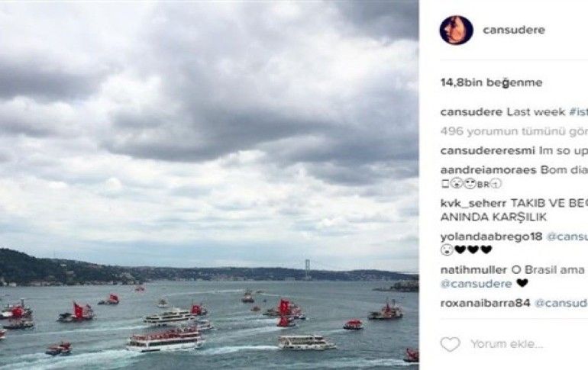This screenshot has height=370, width=588.
Task: Click @cansu mention in yolandaabrego18 comment
Action: pyautogui.click(x=567, y=236)
